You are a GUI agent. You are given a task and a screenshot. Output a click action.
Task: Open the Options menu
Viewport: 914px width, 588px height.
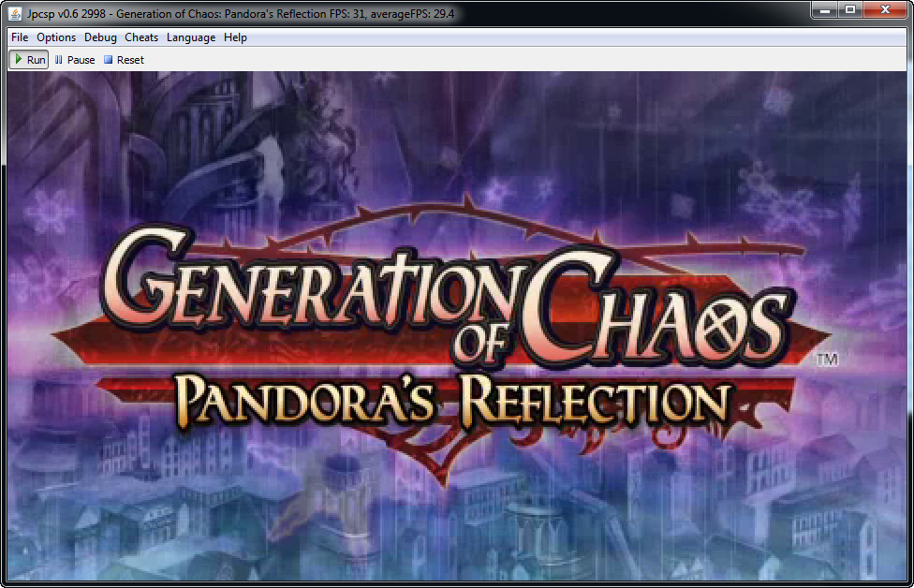56,37
